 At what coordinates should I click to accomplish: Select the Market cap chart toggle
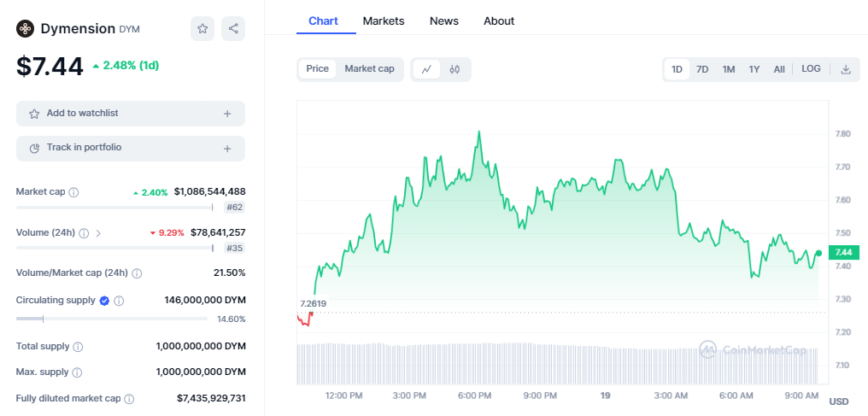coord(369,68)
